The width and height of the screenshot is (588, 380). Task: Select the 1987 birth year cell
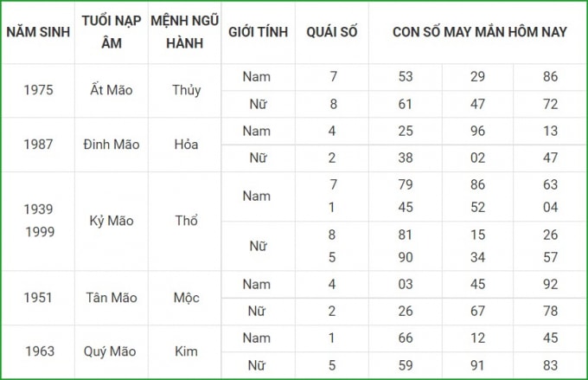coord(38,145)
